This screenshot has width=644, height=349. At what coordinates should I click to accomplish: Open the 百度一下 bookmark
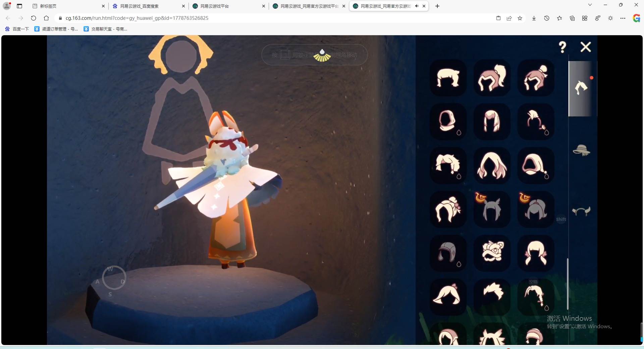click(17, 29)
